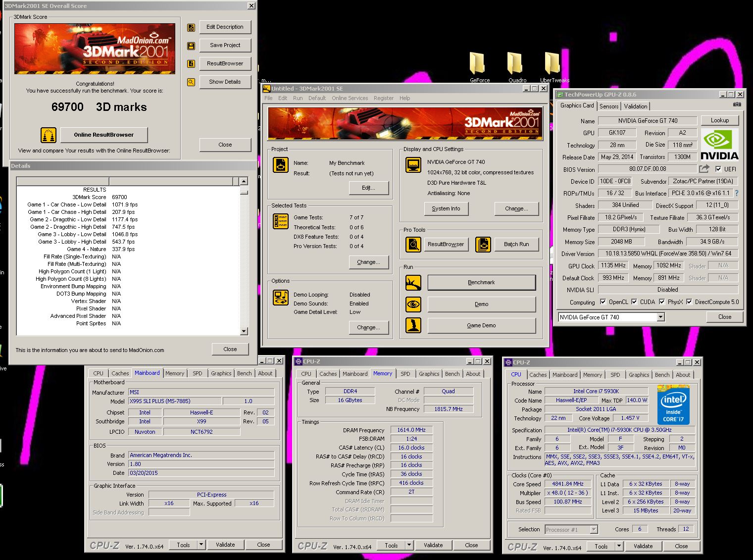
Task: Open the Online Services menu
Action: click(x=350, y=98)
